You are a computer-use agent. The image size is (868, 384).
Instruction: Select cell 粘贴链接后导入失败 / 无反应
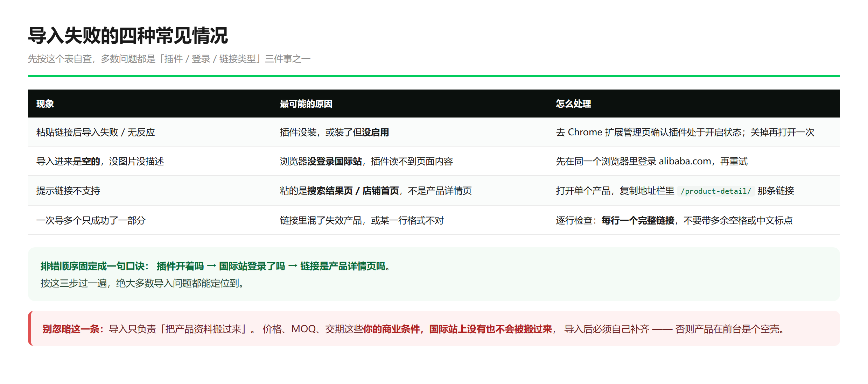150,132
